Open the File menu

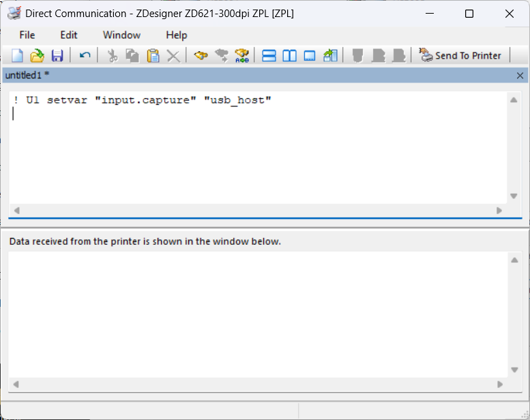tap(27, 35)
